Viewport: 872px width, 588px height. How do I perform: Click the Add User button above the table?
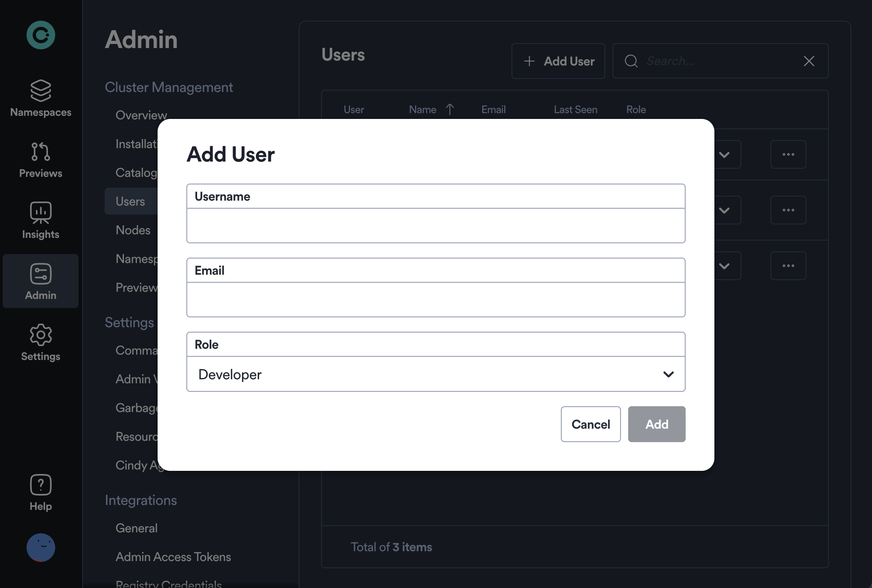pyautogui.click(x=558, y=61)
